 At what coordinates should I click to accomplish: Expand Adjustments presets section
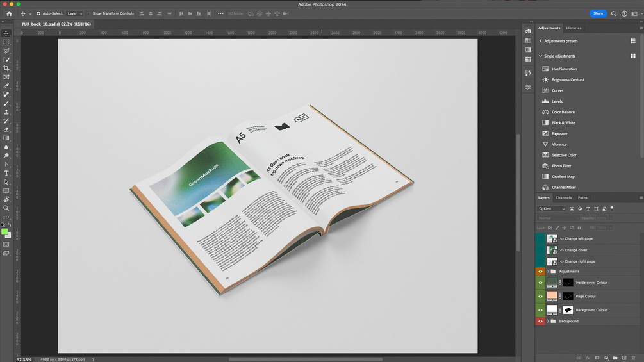click(x=540, y=40)
